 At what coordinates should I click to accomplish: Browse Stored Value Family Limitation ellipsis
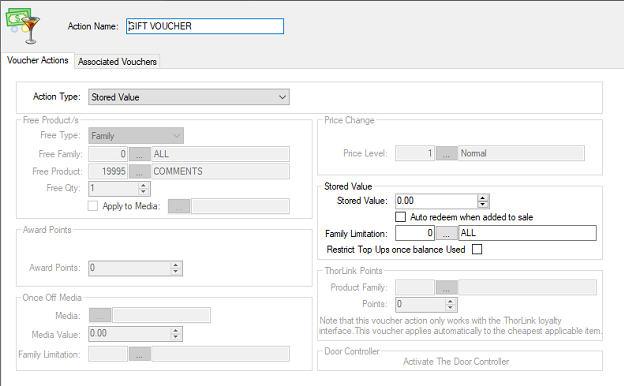pos(446,233)
